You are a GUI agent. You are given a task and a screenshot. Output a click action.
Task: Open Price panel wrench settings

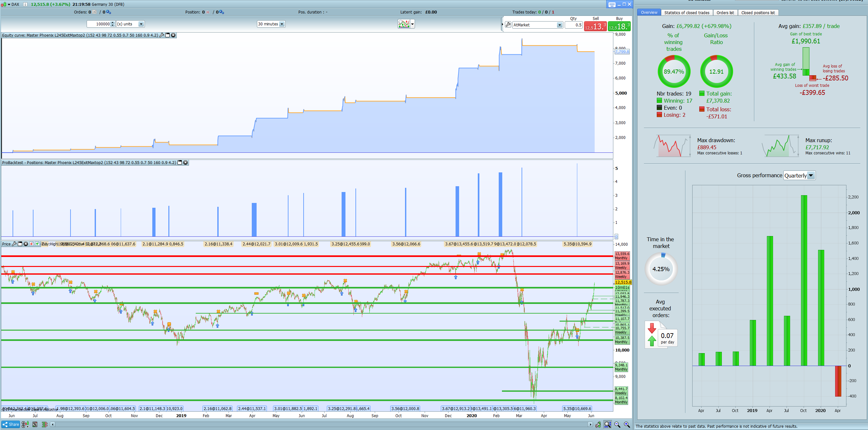(x=14, y=244)
